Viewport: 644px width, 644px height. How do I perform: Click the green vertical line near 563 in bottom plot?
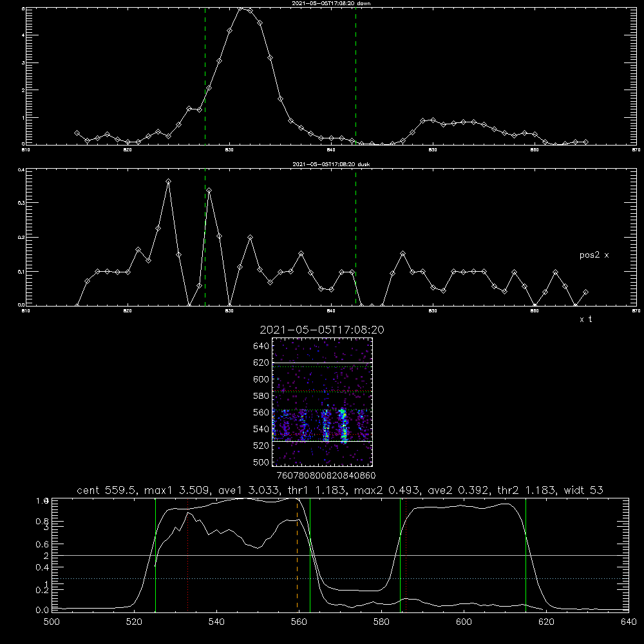coord(310,555)
